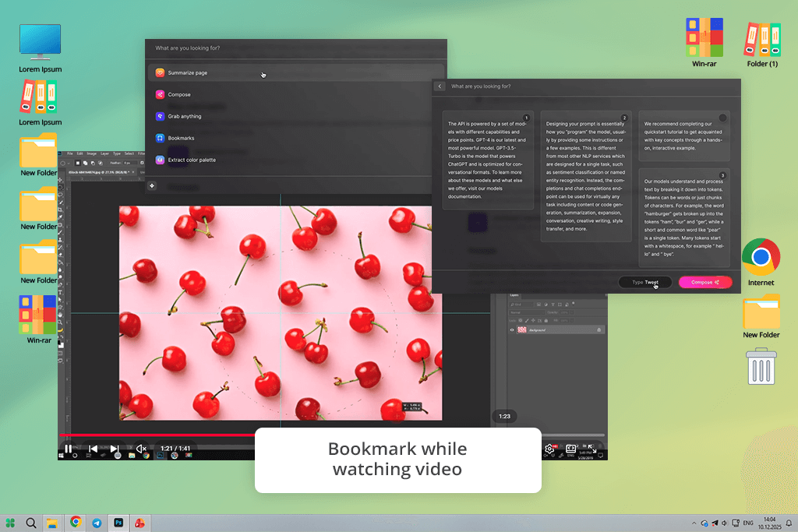This screenshot has width=798, height=532.
Task: Open video settings gear icon
Action: pos(549,449)
